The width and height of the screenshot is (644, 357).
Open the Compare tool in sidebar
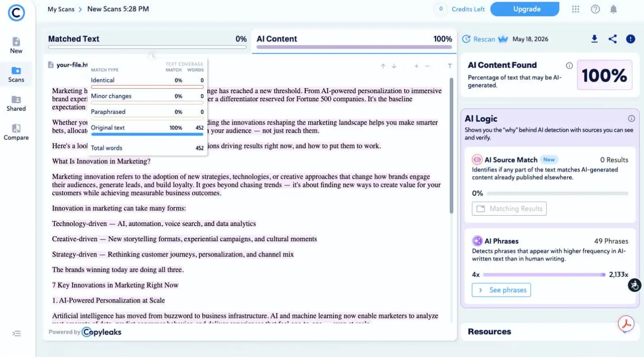coord(16,132)
